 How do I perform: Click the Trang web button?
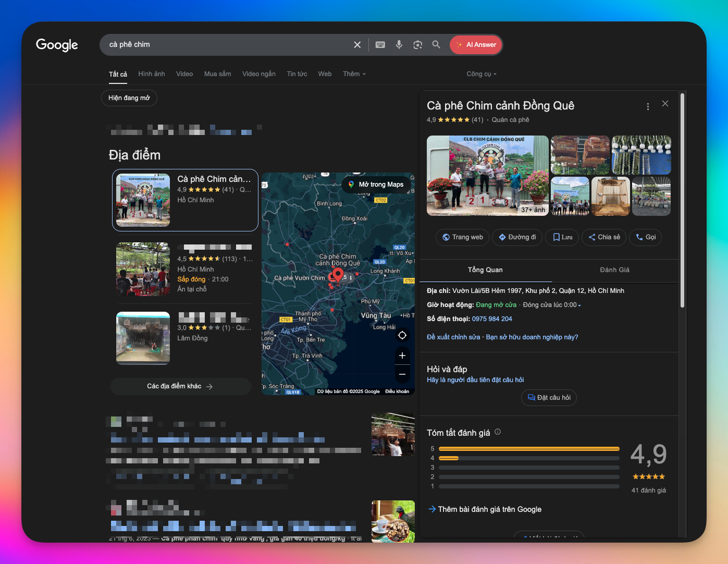[x=463, y=237]
